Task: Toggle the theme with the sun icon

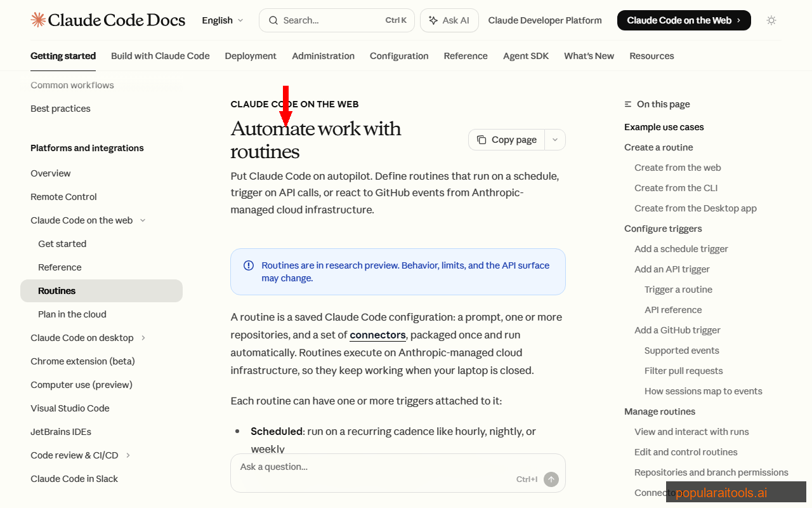Action: [x=771, y=20]
